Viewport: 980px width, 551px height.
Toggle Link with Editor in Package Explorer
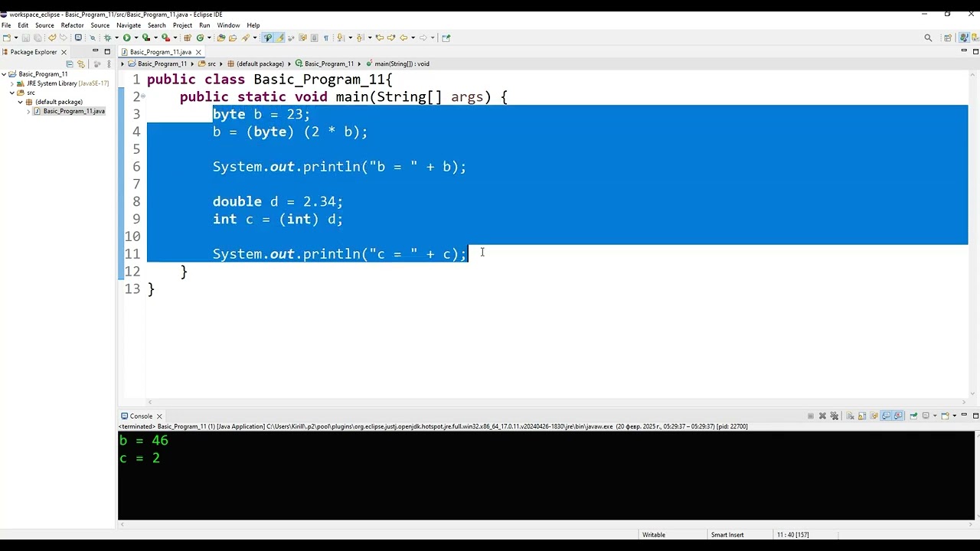[x=80, y=64]
